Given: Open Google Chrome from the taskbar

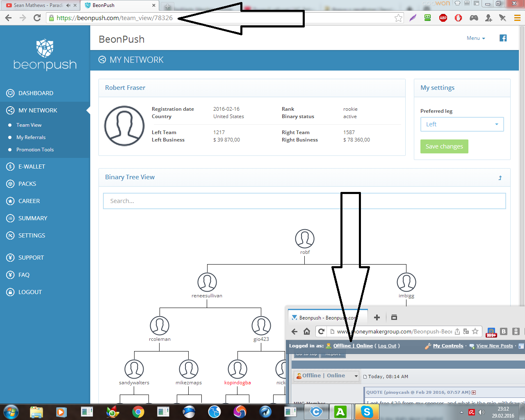Looking at the screenshot, I should point(138,411).
